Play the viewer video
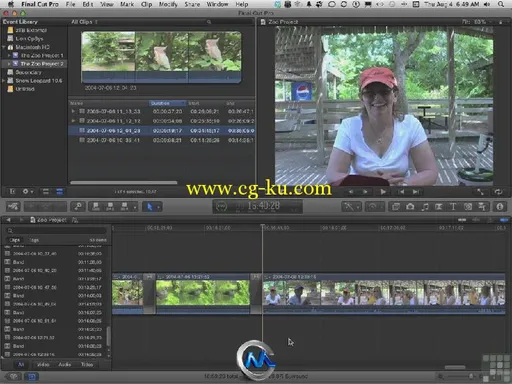Image resolution: width=512 pixels, height=384 pixels. (x=383, y=192)
